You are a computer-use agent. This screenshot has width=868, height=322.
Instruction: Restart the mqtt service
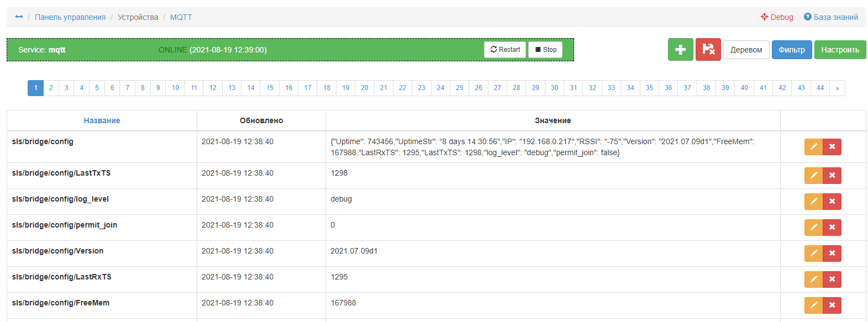pos(505,50)
